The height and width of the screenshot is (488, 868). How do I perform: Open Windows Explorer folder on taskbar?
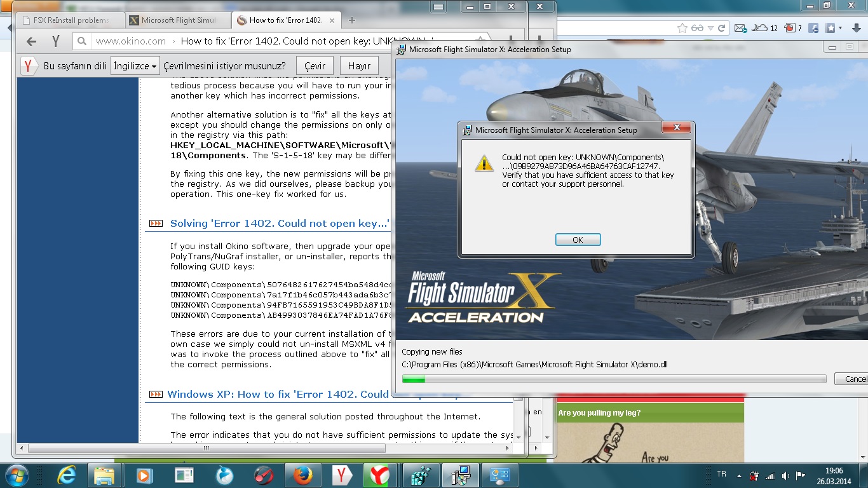(104, 475)
